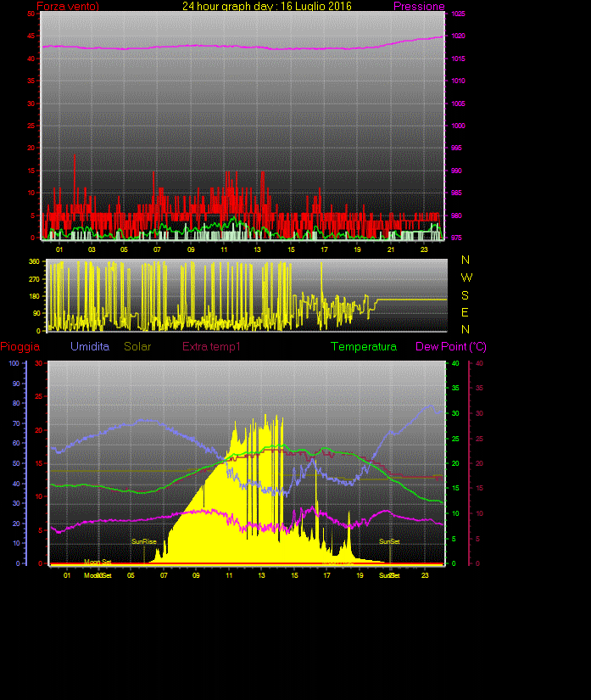This screenshot has width=591, height=700.
Task: Click the green 40 value on the temperature axis
Action: (455, 363)
